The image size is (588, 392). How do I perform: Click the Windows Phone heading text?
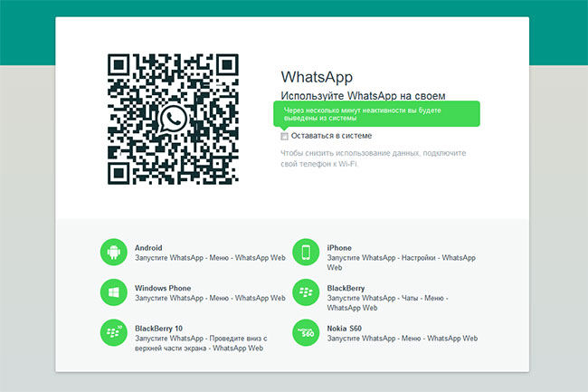click(163, 288)
